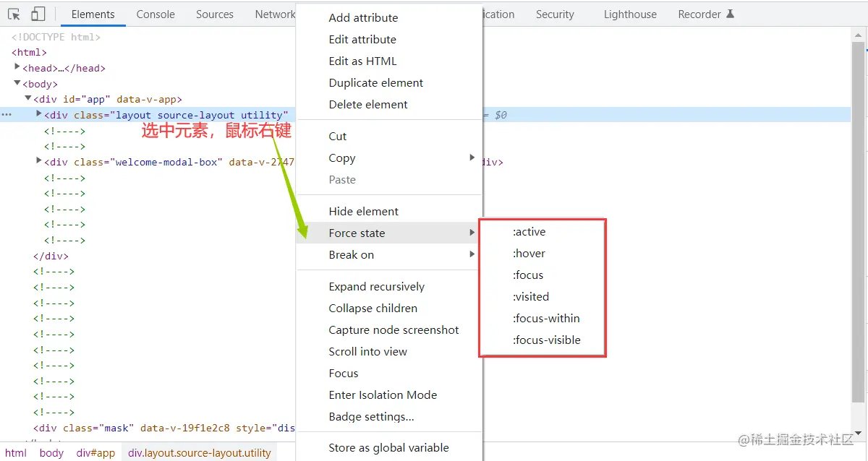The height and width of the screenshot is (461, 868).
Task: Open the Break on submenu arrow
Action: tap(472, 254)
